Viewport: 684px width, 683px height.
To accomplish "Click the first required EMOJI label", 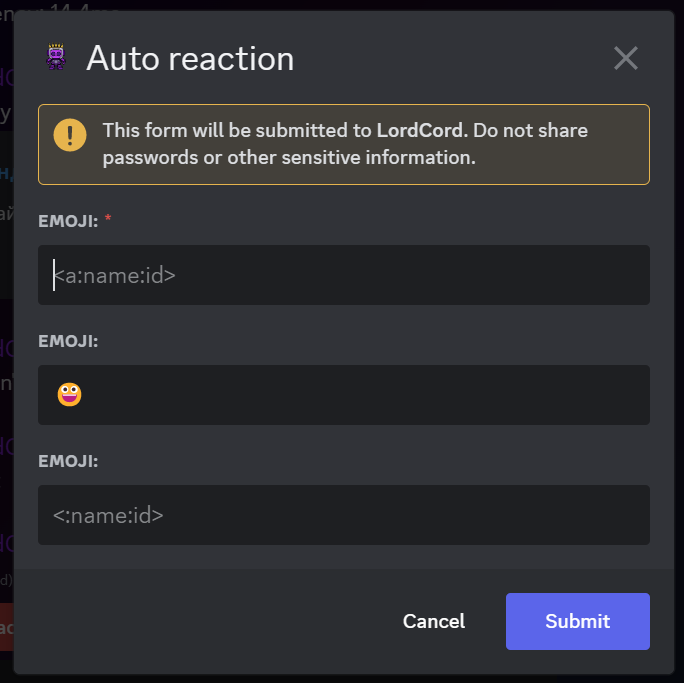I will coord(68,221).
